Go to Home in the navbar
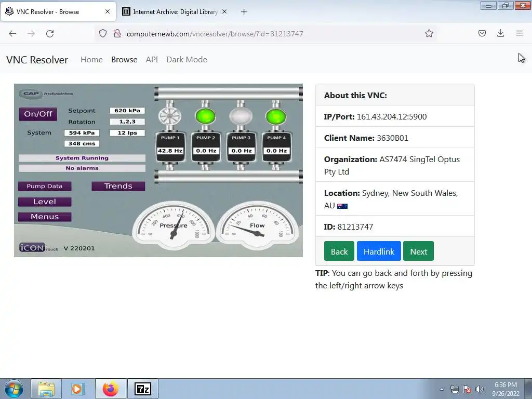The height and width of the screenshot is (399, 532). (91, 60)
